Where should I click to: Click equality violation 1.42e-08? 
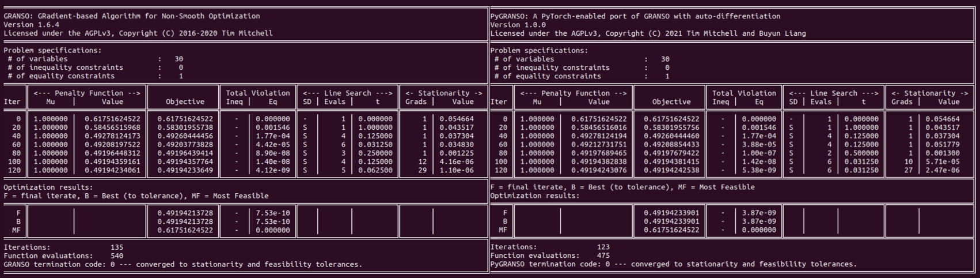tap(759, 161)
